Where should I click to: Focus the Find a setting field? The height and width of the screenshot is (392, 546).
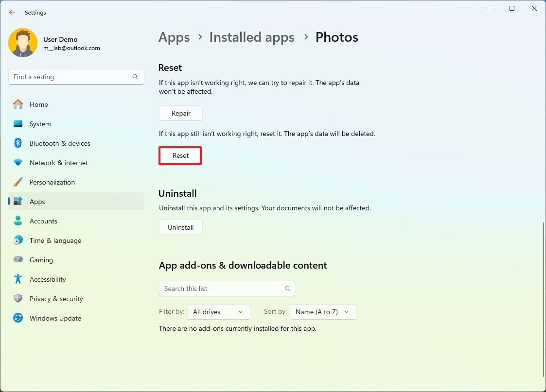click(x=76, y=77)
